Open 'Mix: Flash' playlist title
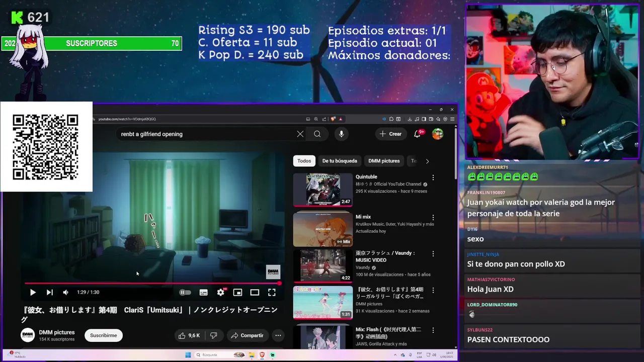Viewport: 644px width, 362px height. (x=388, y=333)
